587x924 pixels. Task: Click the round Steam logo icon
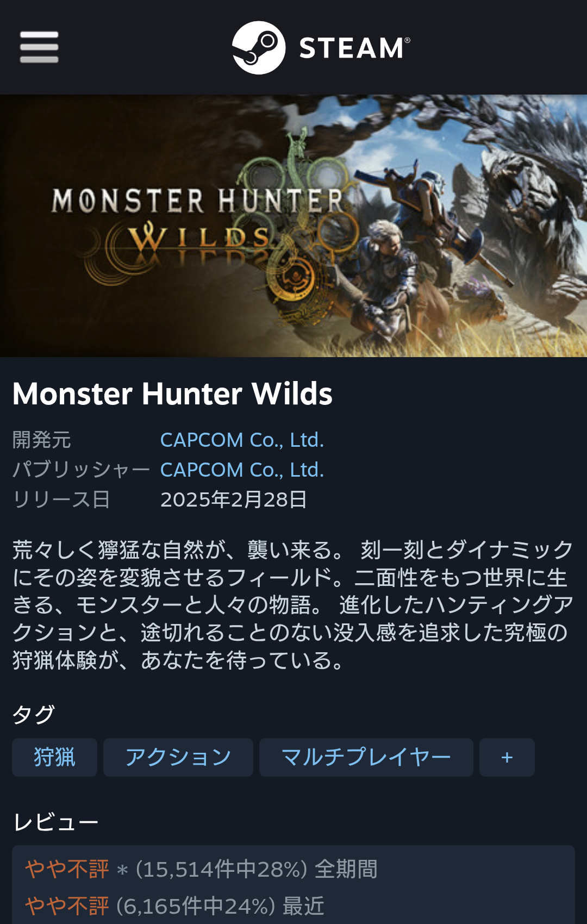(x=259, y=48)
